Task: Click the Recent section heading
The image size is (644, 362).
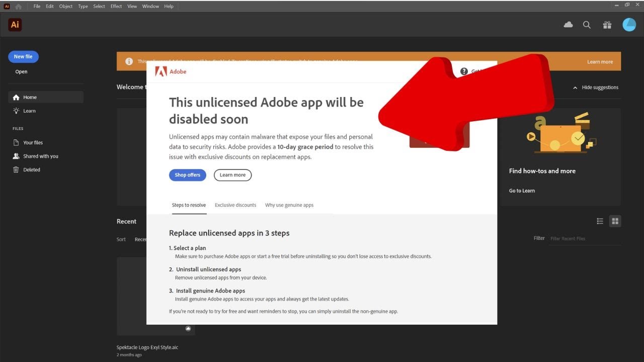Action: click(126, 221)
